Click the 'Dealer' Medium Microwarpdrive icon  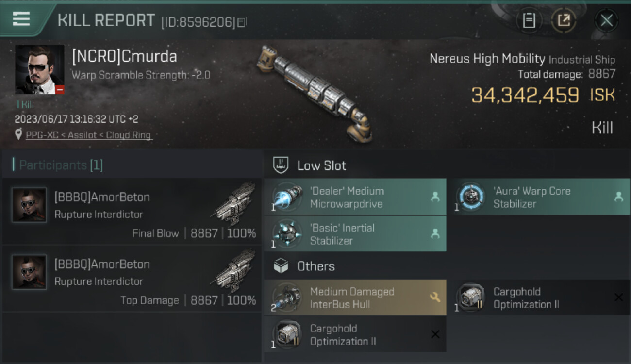(287, 197)
